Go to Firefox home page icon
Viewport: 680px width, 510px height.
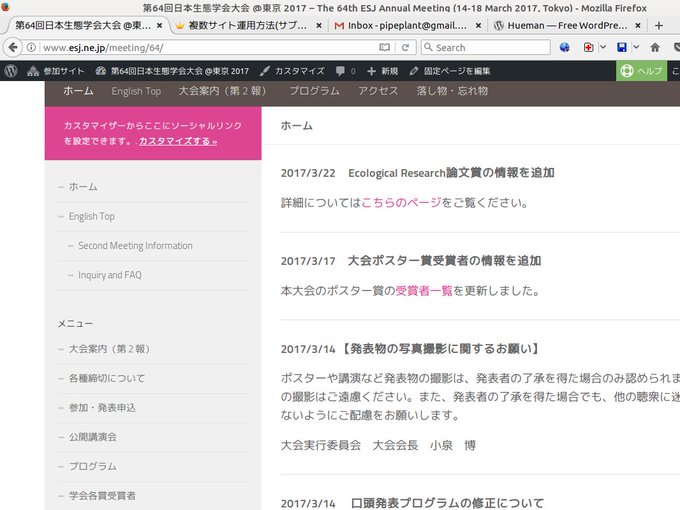pos(655,47)
